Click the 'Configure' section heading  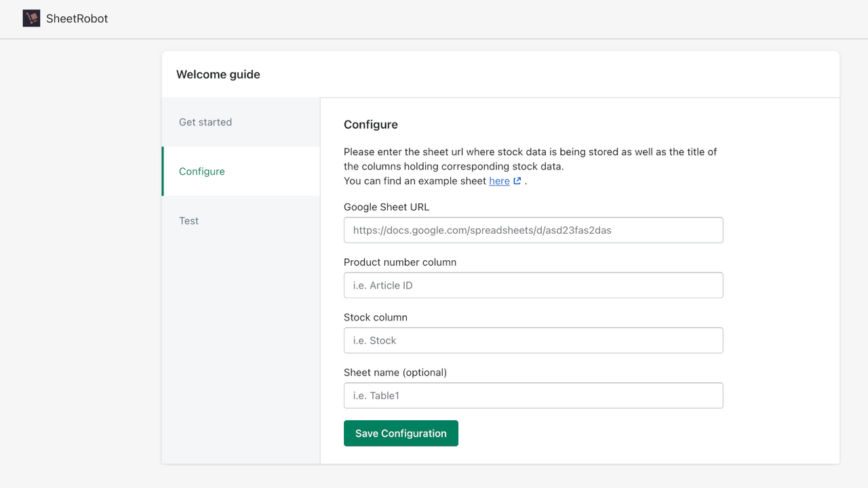point(371,125)
